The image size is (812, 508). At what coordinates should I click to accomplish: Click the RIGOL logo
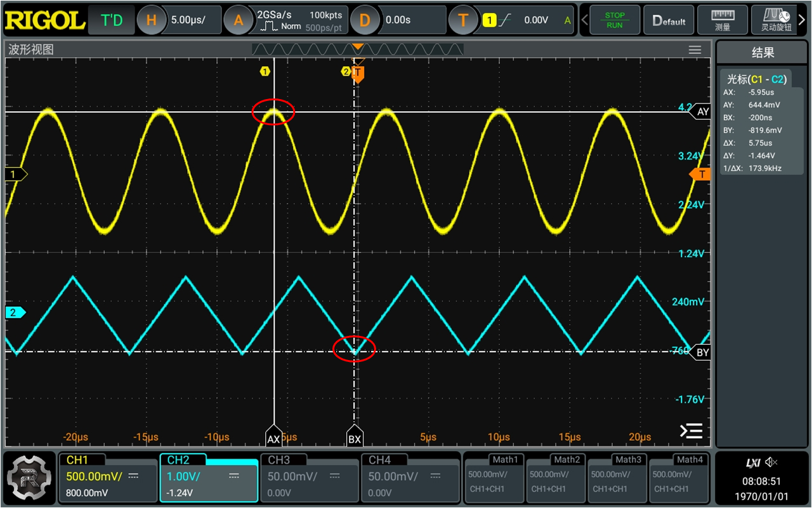44,20
